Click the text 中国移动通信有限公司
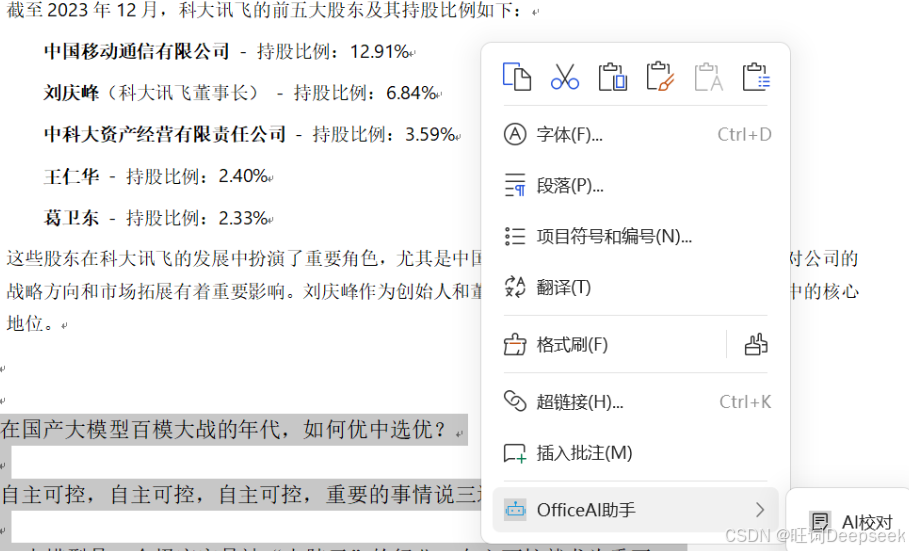909x551 pixels. click(x=136, y=52)
